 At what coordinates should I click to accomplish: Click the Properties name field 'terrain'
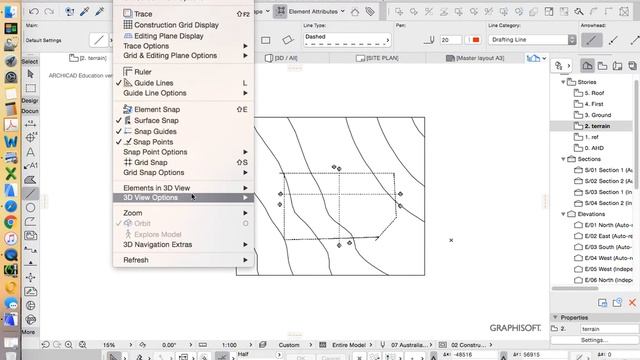(x=609, y=329)
